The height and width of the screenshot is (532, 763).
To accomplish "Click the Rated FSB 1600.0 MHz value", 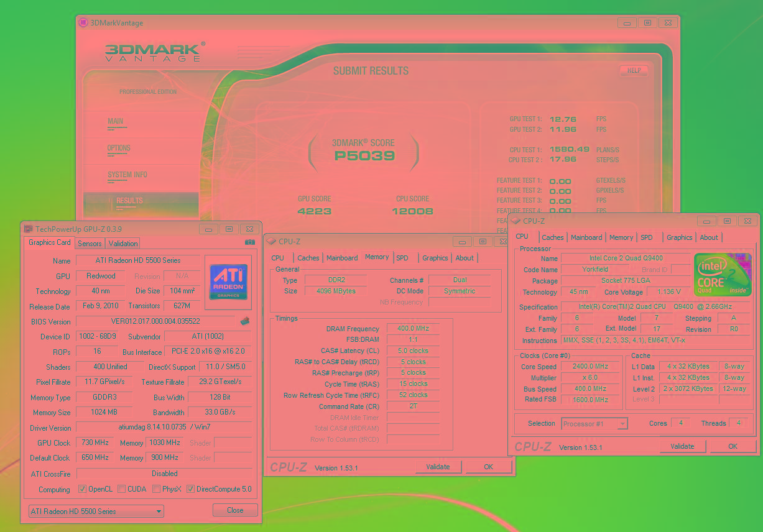I will (590, 400).
